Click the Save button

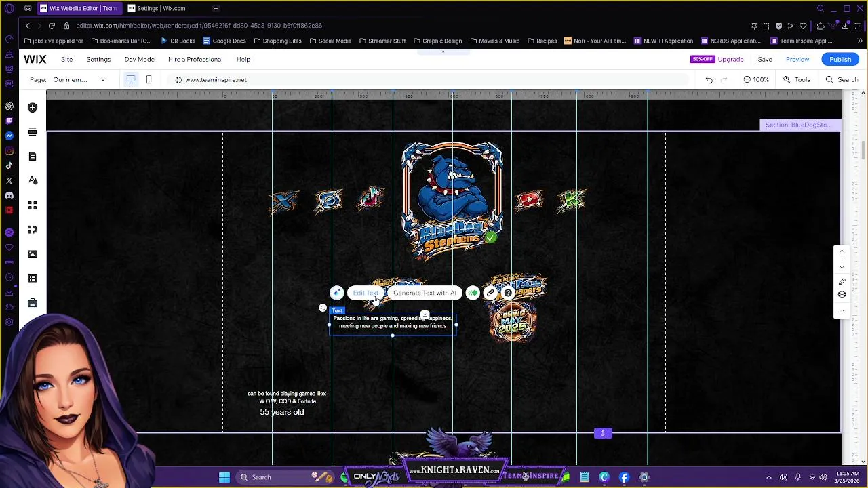(765, 60)
